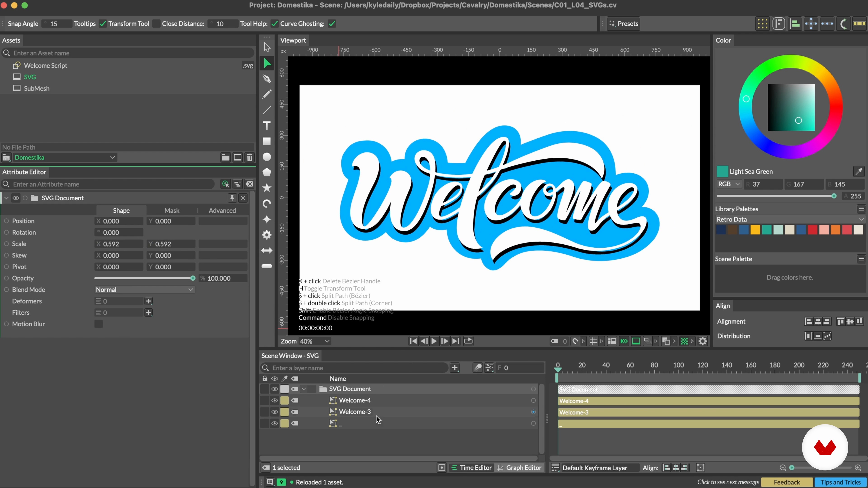This screenshot has height=488, width=868.
Task: Select the Scene Window - SVG tab
Action: pyautogui.click(x=290, y=356)
